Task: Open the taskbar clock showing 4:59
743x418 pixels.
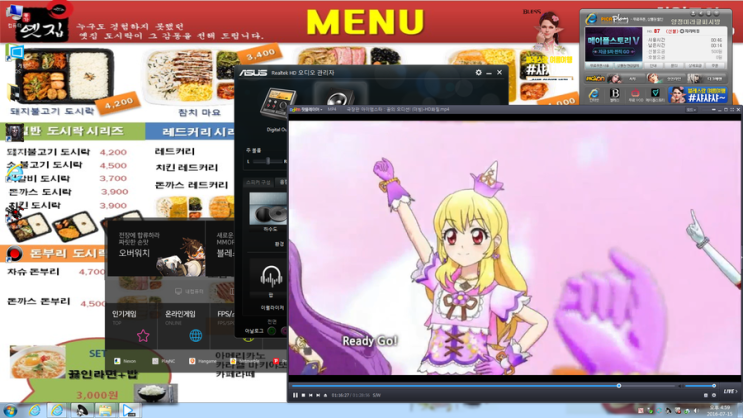Action: click(720, 410)
